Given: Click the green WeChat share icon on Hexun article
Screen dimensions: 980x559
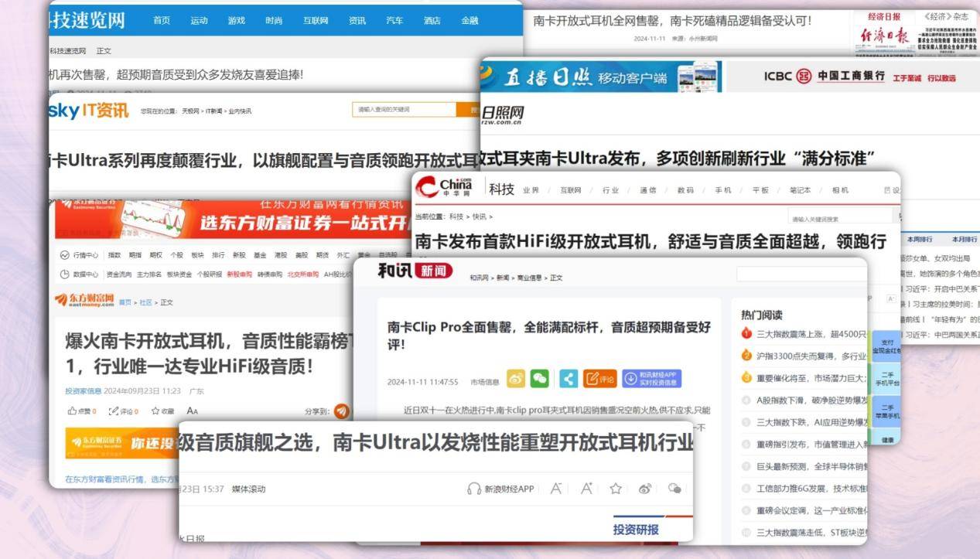Looking at the screenshot, I should point(539,379).
